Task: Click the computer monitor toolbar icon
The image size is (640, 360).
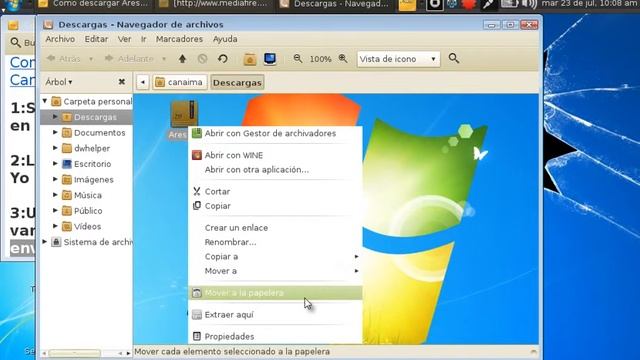Action: tap(270, 59)
